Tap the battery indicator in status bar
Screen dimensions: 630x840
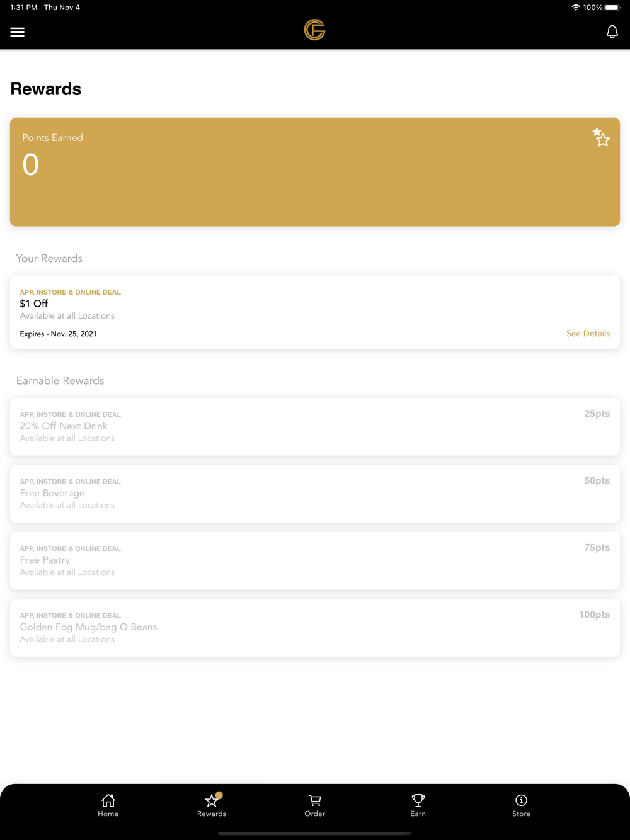tap(612, 8)
